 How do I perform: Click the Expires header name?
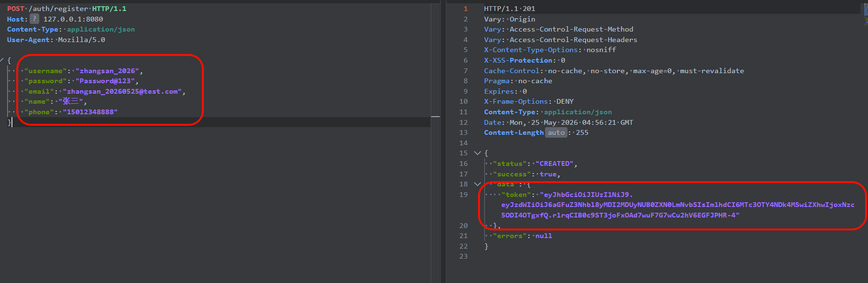499,91
